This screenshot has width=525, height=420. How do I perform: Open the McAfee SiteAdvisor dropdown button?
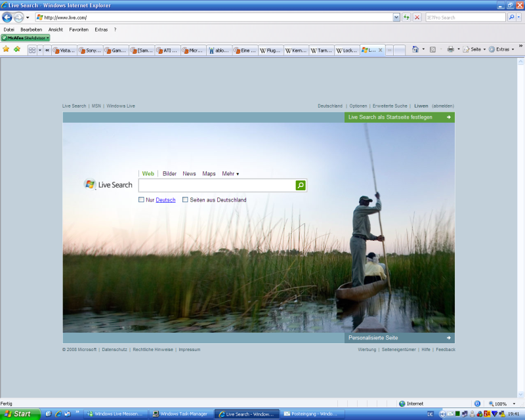[x=26, y=38]
